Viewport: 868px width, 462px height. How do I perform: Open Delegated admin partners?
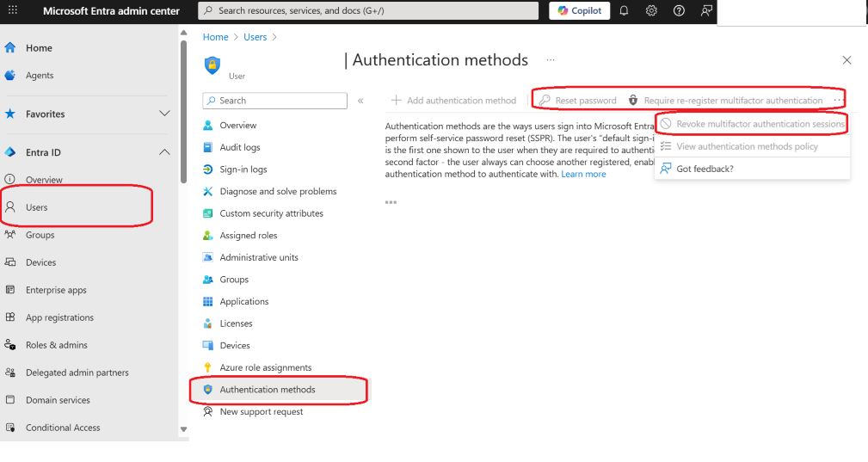[x=77, y=373]
